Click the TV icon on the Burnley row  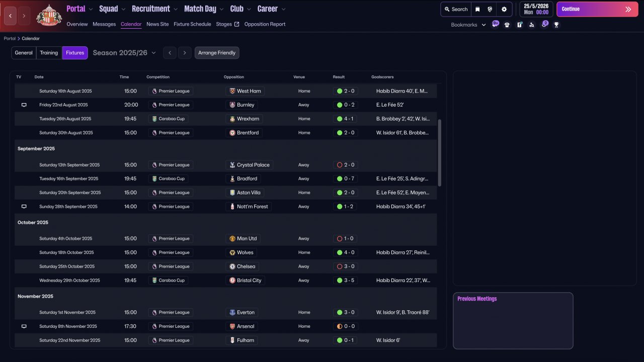(x=24, y=105)
